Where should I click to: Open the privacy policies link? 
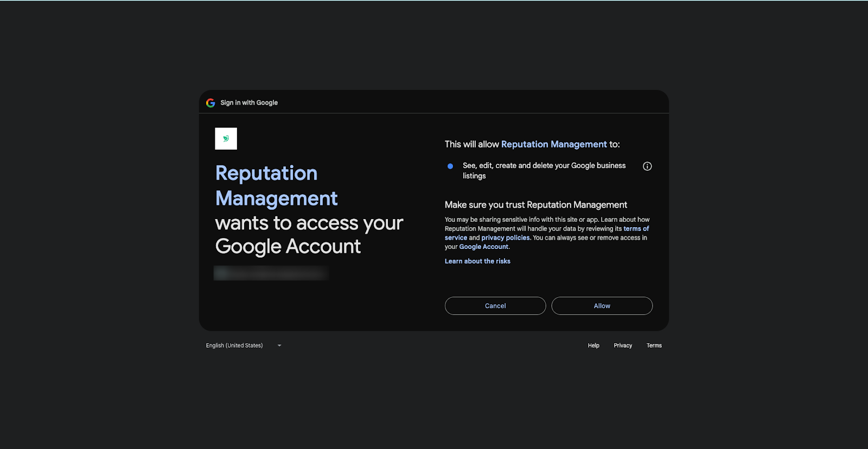[x=505, y=238]
